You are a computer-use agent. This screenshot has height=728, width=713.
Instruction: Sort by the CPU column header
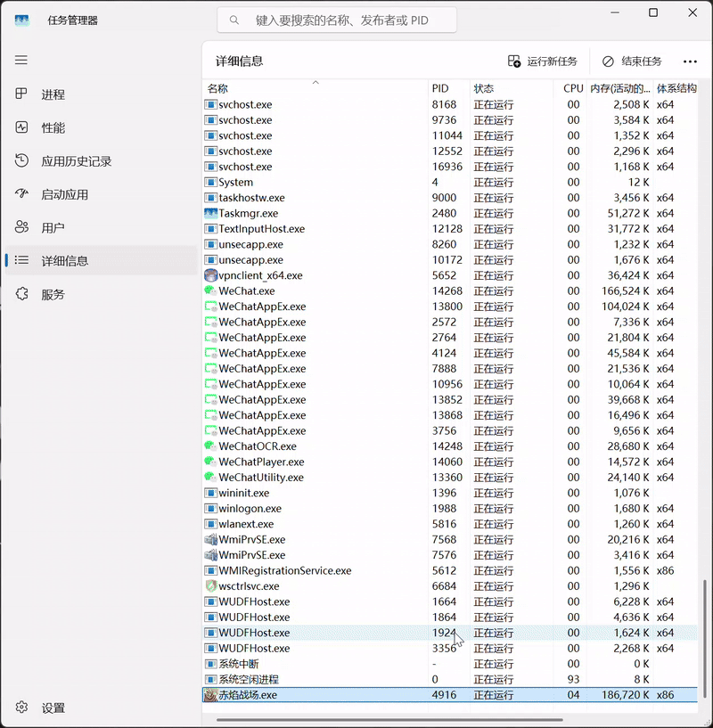click(x=573, y=88)
